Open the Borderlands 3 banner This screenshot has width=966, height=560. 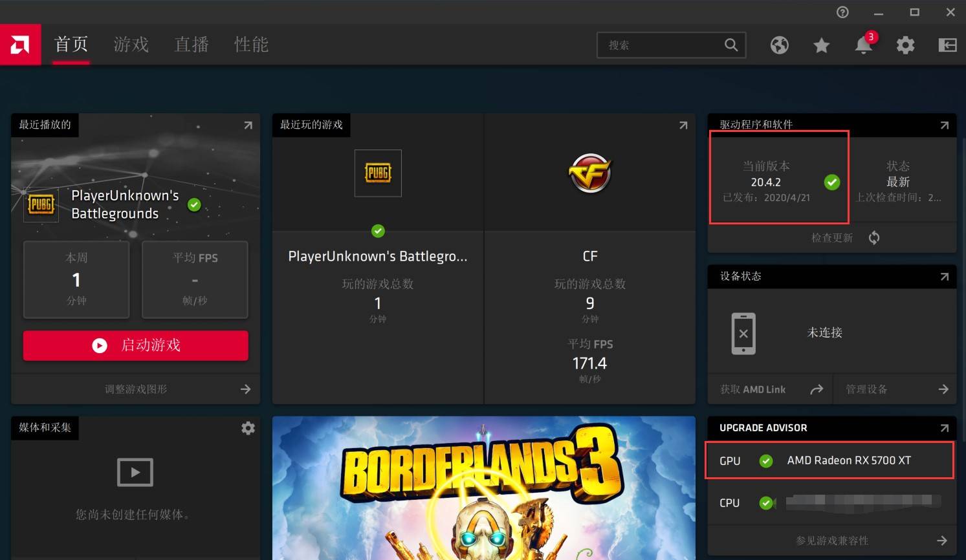484,488
